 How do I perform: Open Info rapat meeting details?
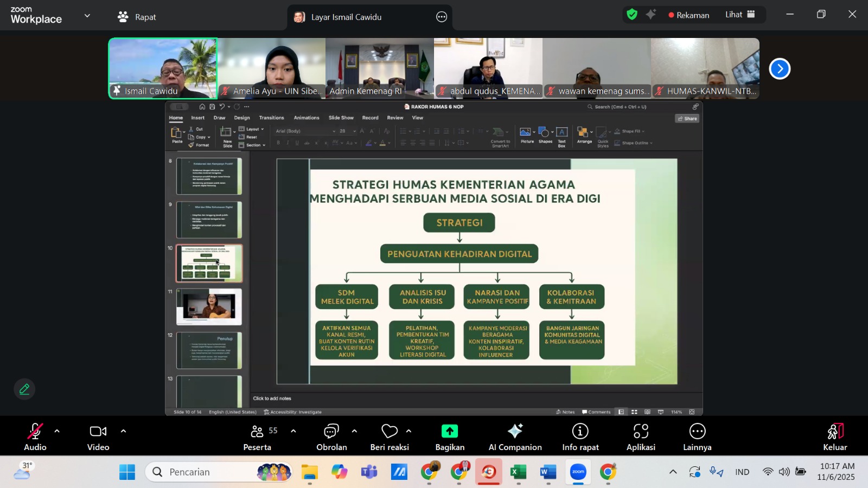[580, 436]
